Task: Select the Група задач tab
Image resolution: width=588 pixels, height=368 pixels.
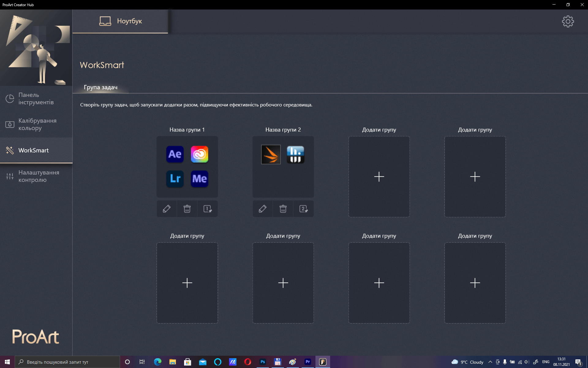Action: 100,87
